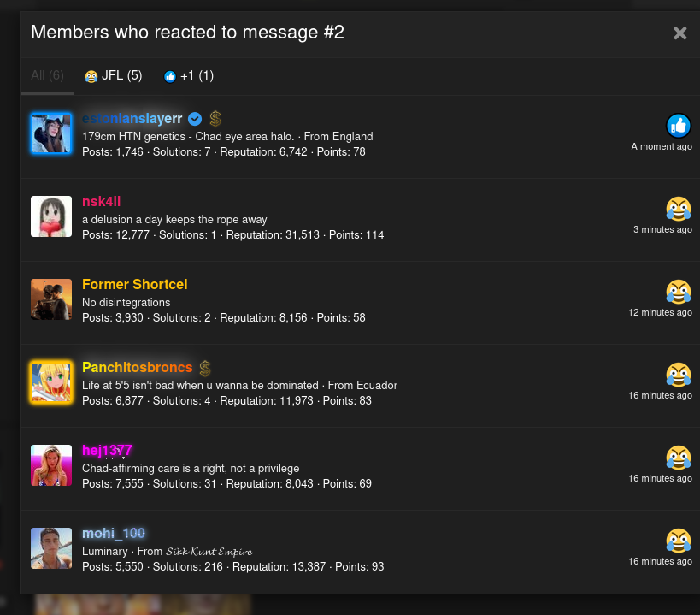The image size is (700, 615).
Task: Open estonianslayerr's avatar
Action: (51, 133)
